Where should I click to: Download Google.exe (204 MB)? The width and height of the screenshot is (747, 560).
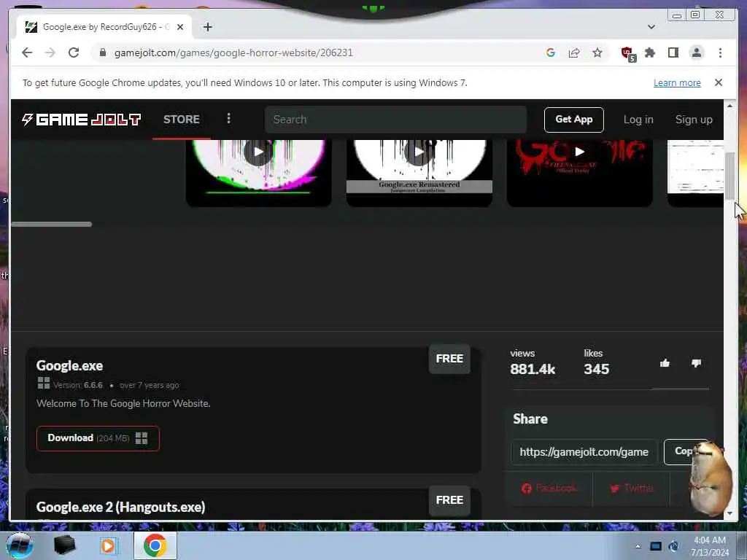coord(98,438)
